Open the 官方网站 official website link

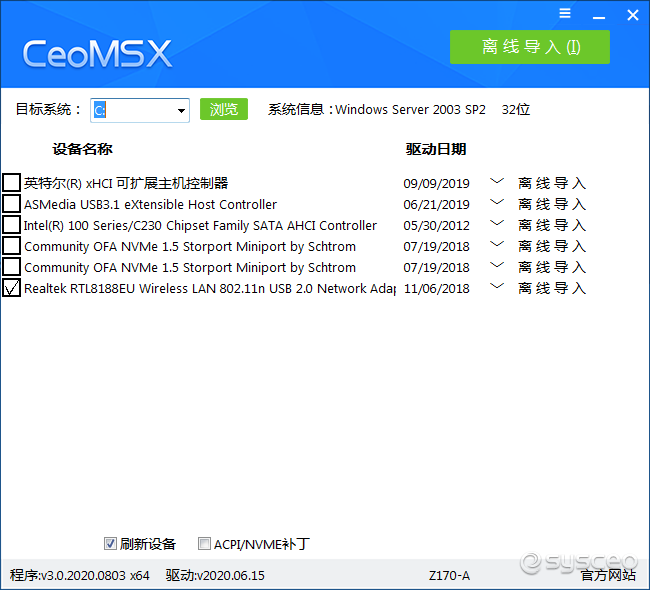(608, 575)
